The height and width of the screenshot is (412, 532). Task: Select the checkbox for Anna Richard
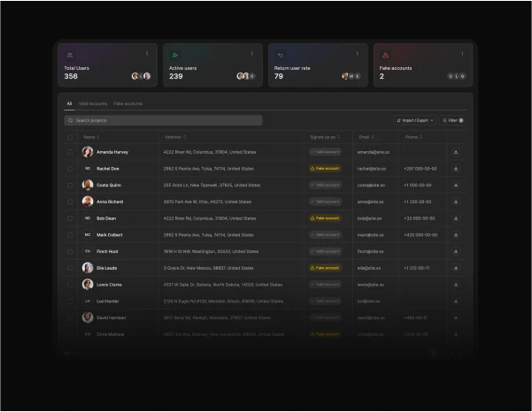coord(70,202)
